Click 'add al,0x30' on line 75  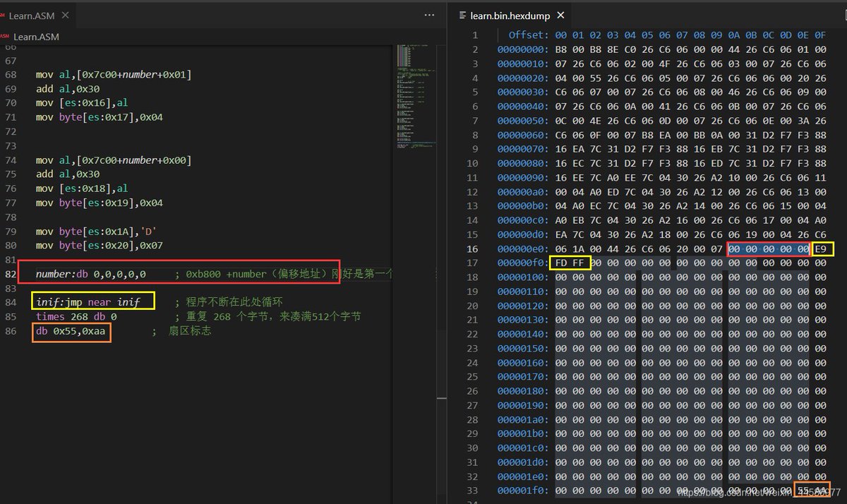(x=68, y=174)
